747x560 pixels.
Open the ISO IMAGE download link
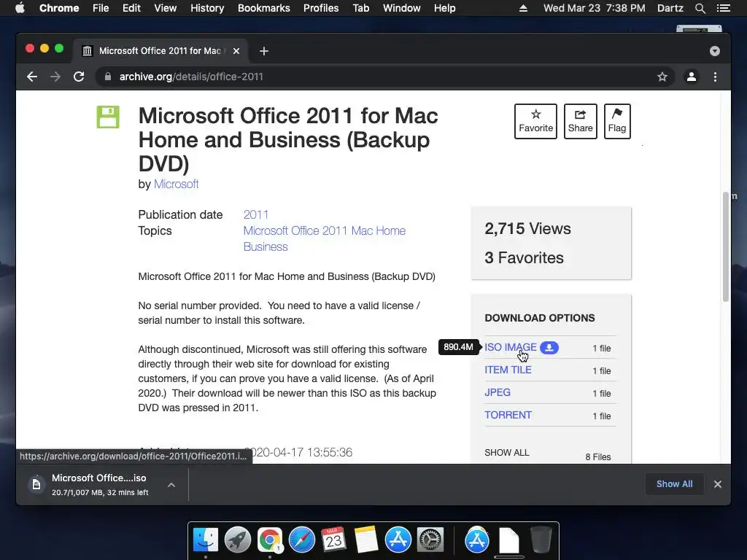click(x=510, y=348)
